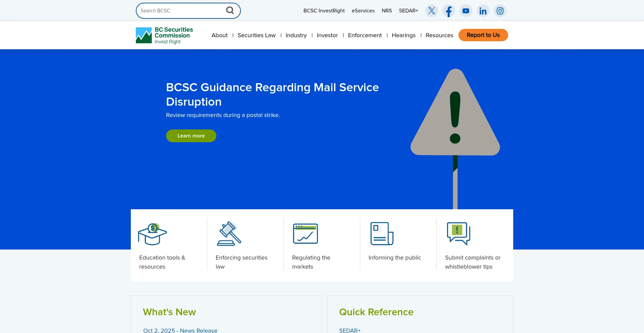Click the speech bubble complaints icon

tap(458, 234)
